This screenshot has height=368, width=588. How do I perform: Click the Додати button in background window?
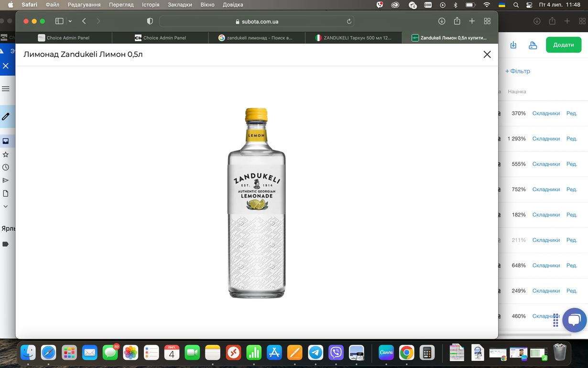click(564, 45)
